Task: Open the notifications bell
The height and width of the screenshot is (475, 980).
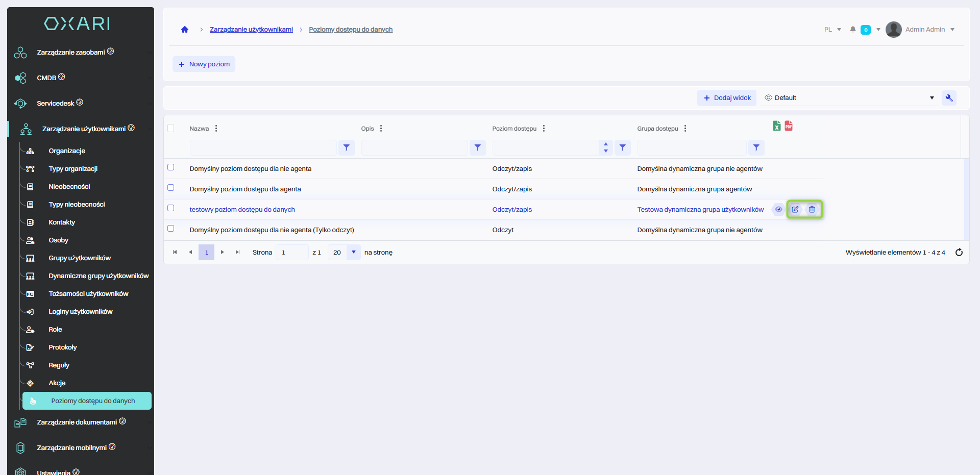Action: (852, 30)
